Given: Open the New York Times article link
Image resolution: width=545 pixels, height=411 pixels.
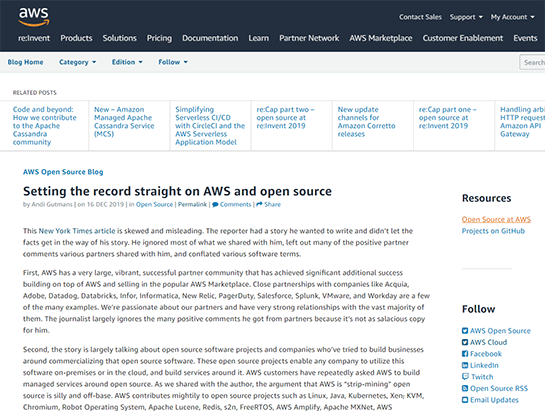Looking at the screenshot, I should pos(77,231).
